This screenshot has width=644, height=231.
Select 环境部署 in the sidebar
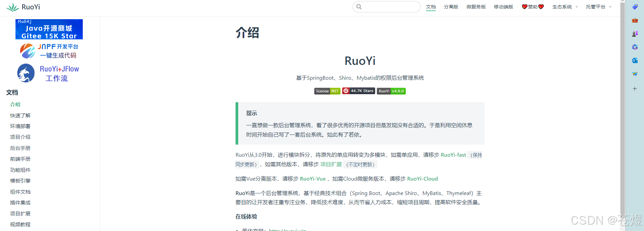click(20, 126)
